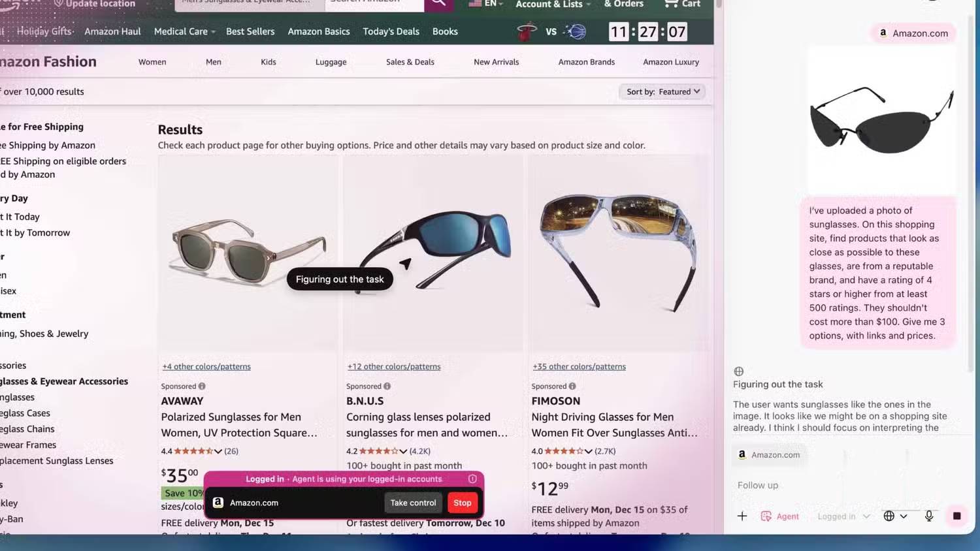The width and height of the screenshot is (980, 551).
Task: Open the Sort by Featured dropdown
Action: coord(662,92)
